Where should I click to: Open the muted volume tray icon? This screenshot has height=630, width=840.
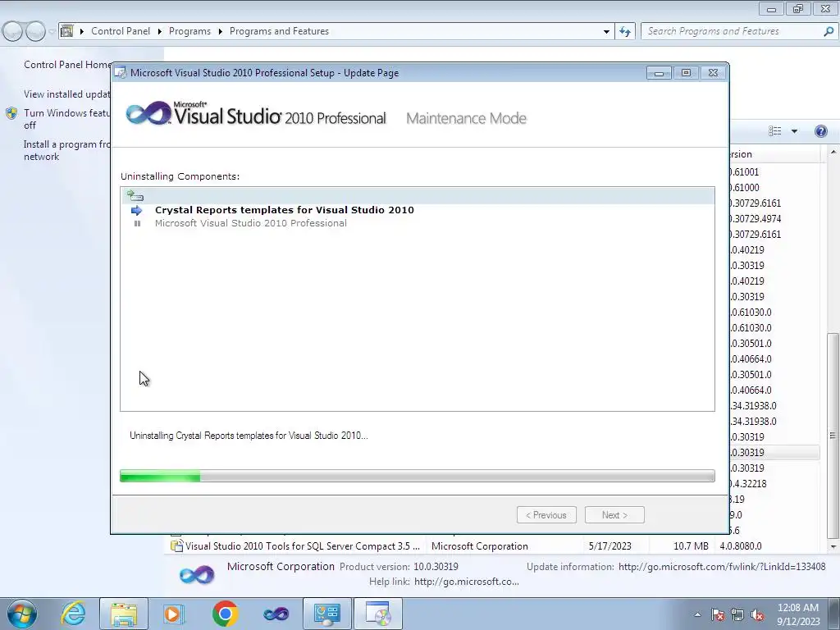[x=757, y=614]
